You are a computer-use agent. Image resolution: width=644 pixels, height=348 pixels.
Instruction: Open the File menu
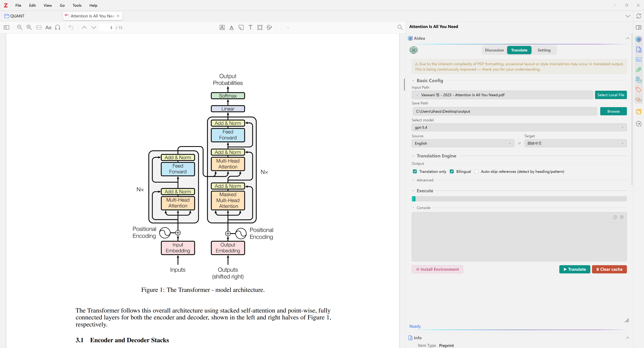(x=18, y=5)
